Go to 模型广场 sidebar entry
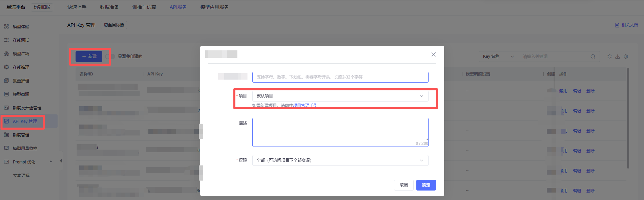The height and width of the screenshot is (200, 644). coord(21,53)
